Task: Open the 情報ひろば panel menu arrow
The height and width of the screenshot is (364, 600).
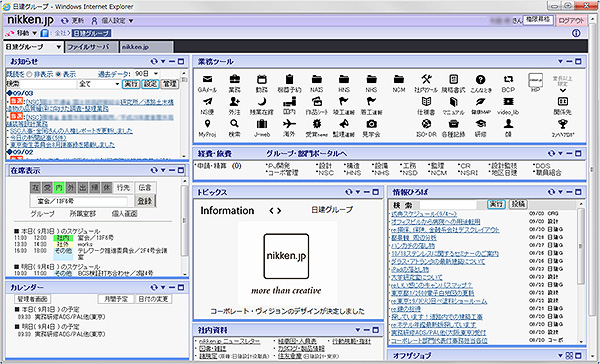Action: 560,192
